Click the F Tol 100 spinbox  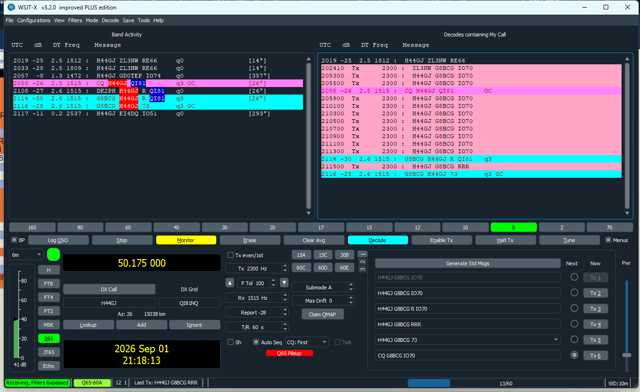point(256,283)
